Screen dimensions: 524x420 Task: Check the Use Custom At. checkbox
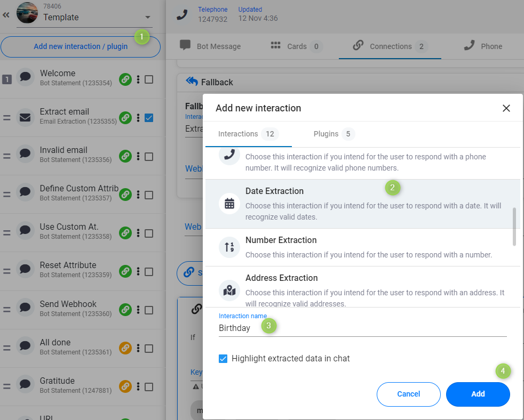[149, 233]
